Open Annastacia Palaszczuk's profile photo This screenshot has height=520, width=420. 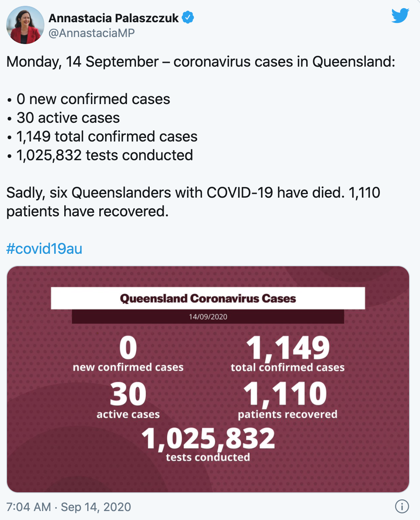pyautogui.click(x=25, y=25)
